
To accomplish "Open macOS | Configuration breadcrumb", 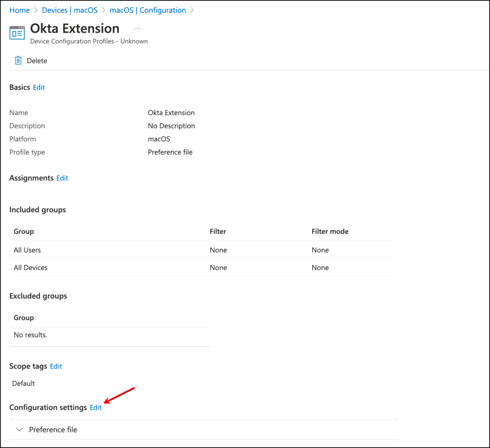I will [x=148, y=10].
